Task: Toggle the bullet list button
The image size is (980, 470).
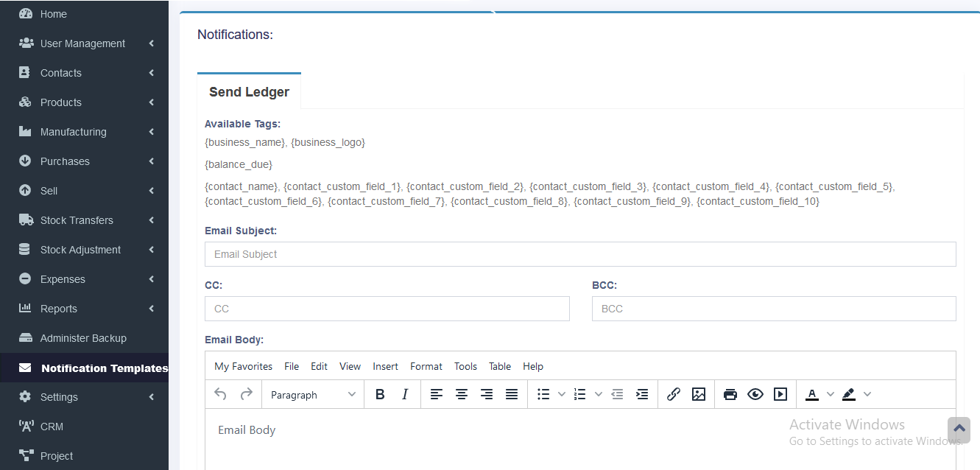Action: tap(543, 395)
